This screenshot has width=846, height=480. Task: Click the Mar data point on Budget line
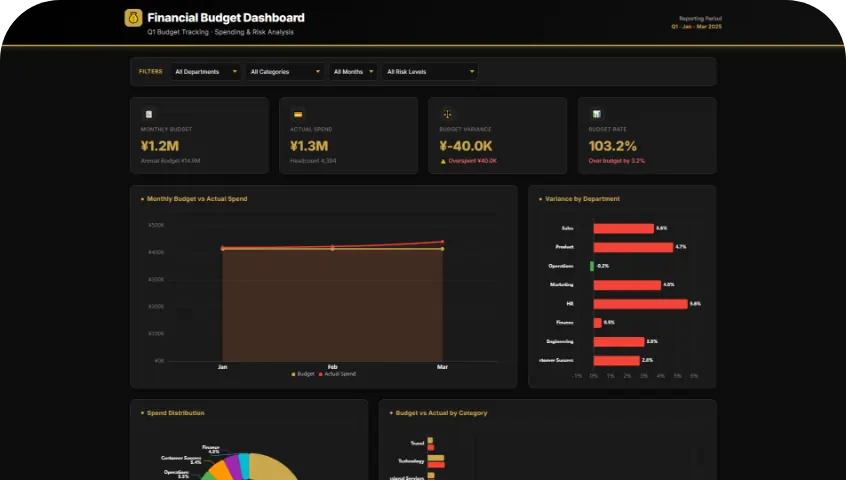pos(442,249)
